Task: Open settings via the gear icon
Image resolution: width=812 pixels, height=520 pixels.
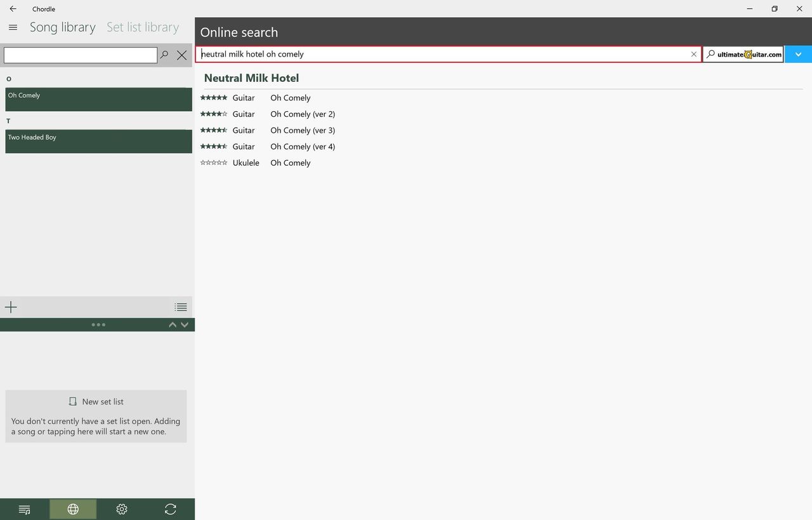Action: [x=122, y=509]
